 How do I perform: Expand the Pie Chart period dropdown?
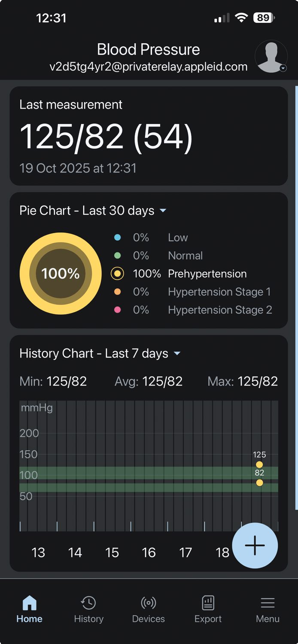[x=163, y=211]
